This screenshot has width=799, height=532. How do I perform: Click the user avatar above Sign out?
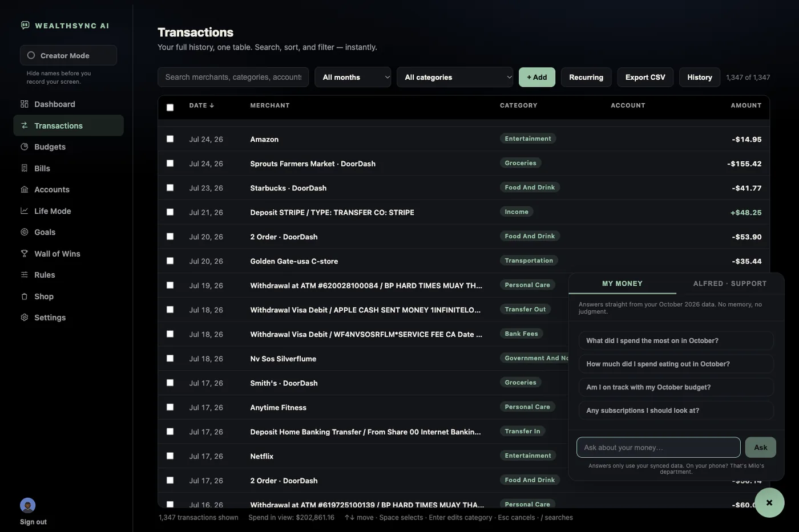point(27,505)
